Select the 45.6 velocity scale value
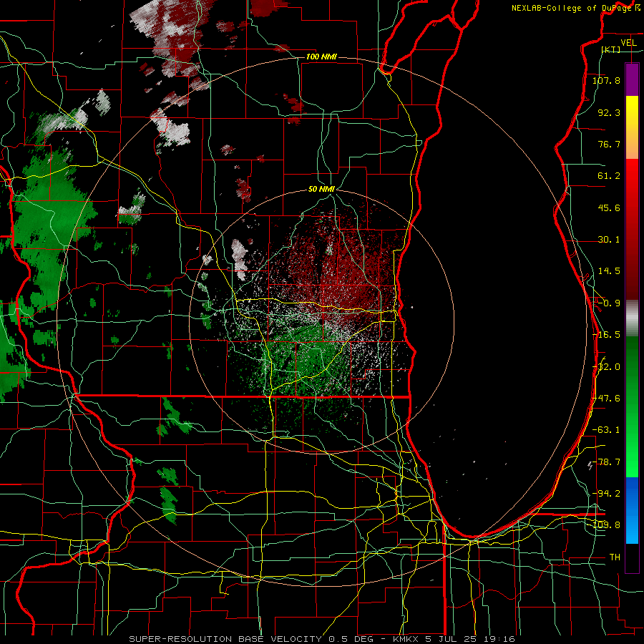Viewport: 644px width, 644px height. (x=609, y=208)
